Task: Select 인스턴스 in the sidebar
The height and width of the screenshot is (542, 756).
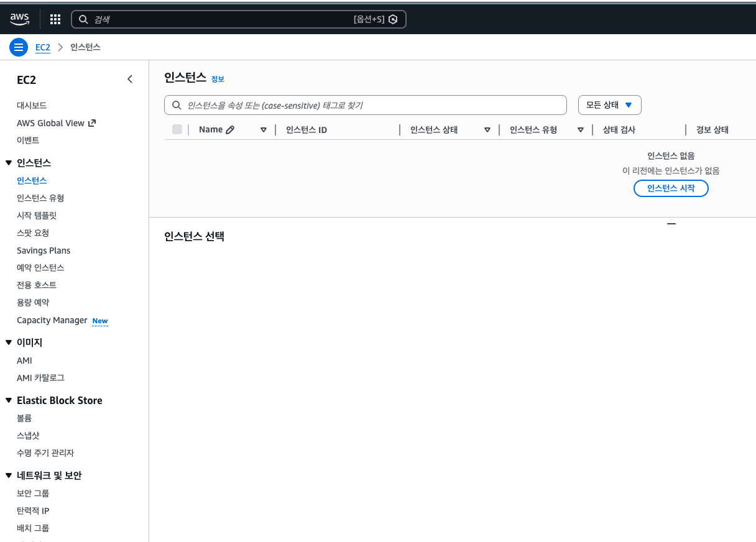Action: pos(32,181)
